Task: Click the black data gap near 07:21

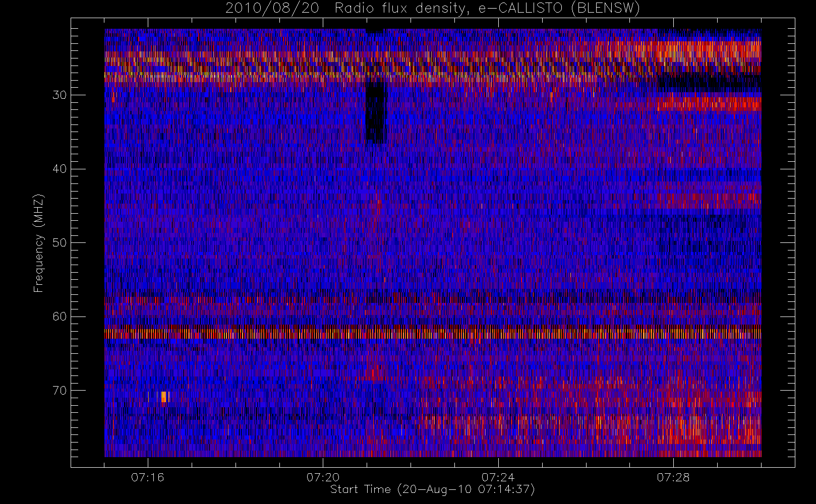Action: tap(375, 113)
